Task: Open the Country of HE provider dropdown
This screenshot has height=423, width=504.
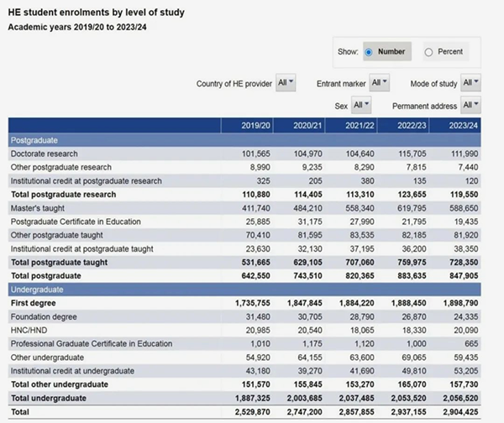Action: coord(286,82)
